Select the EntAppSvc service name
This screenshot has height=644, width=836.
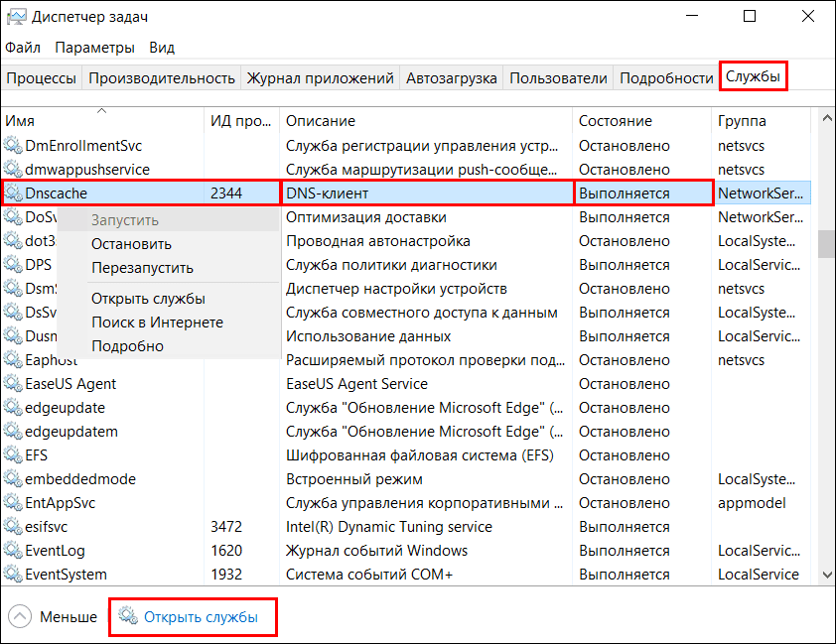point(61,503)
